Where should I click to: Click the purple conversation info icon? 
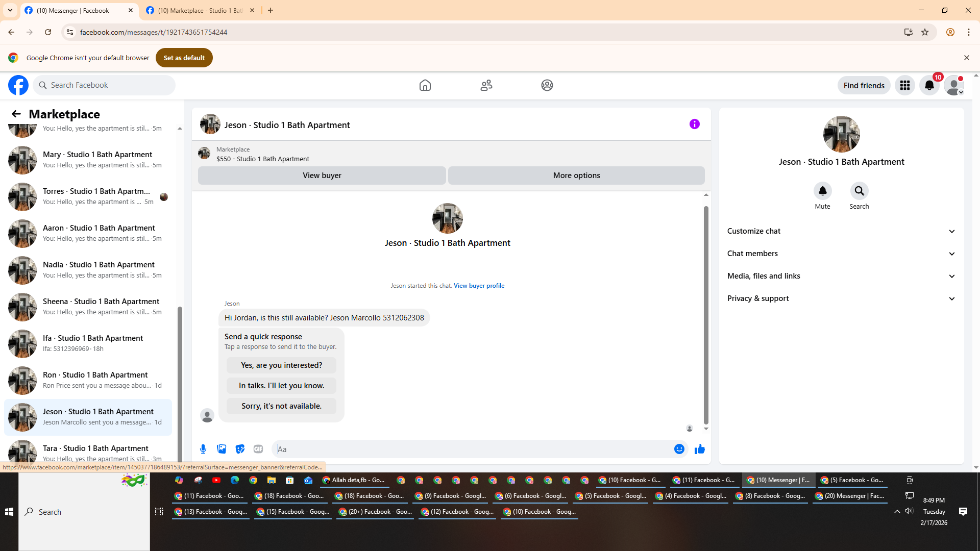click(694, 124)
